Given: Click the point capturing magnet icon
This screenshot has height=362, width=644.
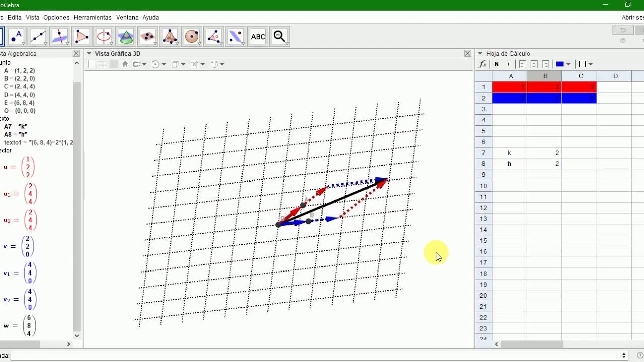Looking at the screenshot, I should [136, 64].
